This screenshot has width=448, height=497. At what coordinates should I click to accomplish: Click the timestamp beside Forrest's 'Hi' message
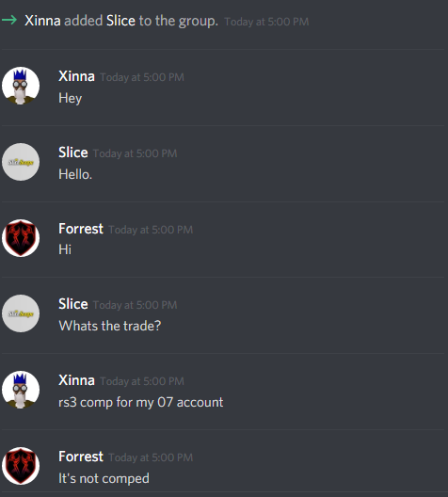coord(151,230)
